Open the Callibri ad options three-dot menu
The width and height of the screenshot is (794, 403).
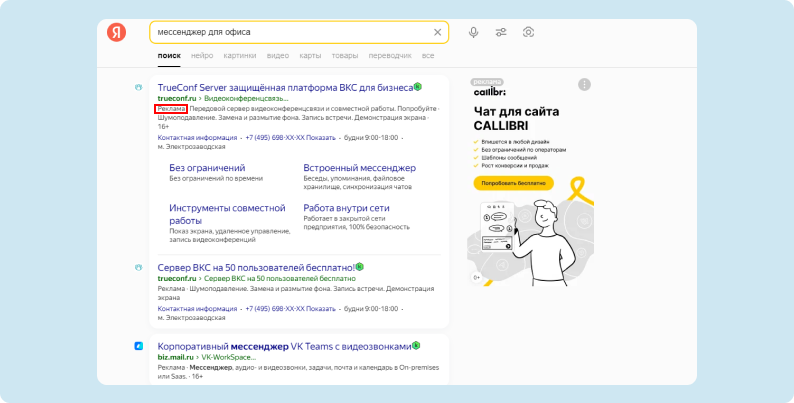click(x=584, y=85)
